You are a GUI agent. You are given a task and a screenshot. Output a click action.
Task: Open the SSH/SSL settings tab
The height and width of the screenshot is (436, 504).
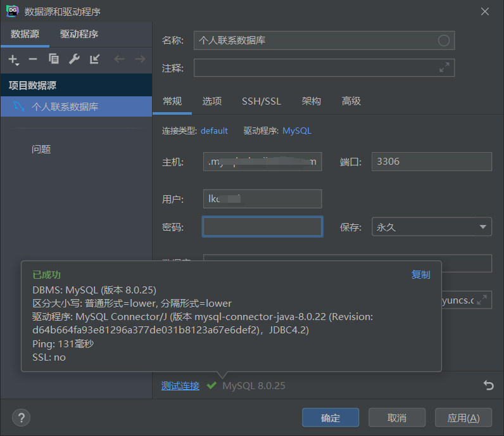[x=261, y=101]
